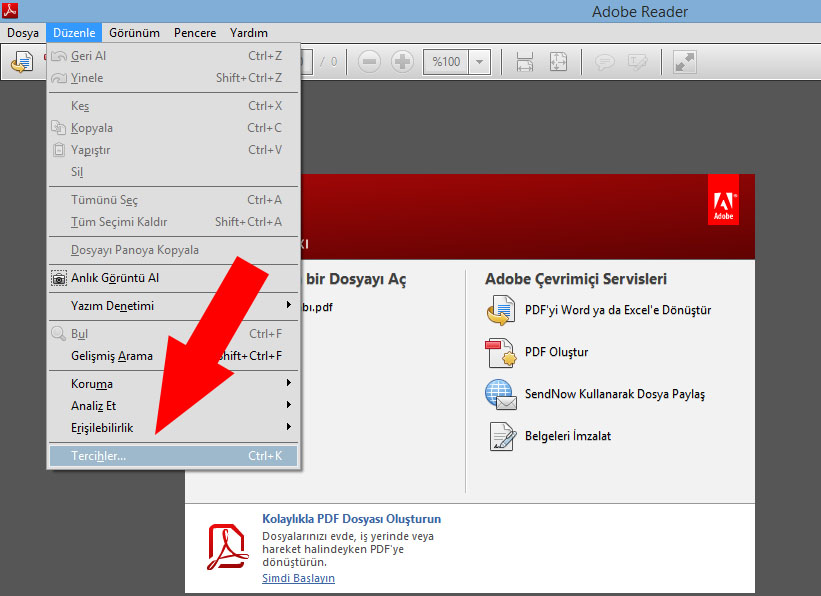The width and height of the screenshot is (821, 596).
Task: Open the Pencere menu
Action: click(195, 33)
